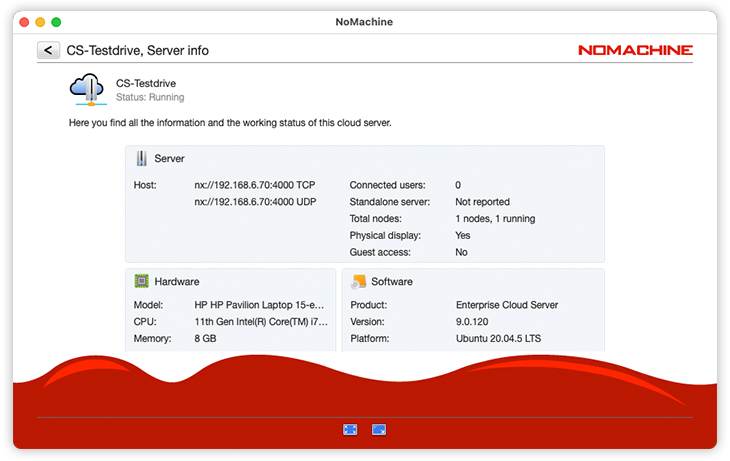Click the Ubuntu 20.04.5 LTS platform value
This screenshot has width=730, height=461.
coord(498,339)
